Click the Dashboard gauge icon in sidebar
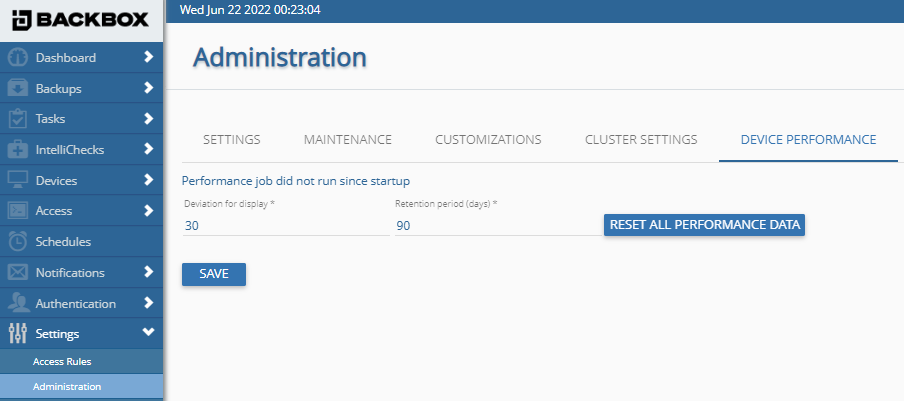Viewport: 904px width, 401px height. pos(17,58)
